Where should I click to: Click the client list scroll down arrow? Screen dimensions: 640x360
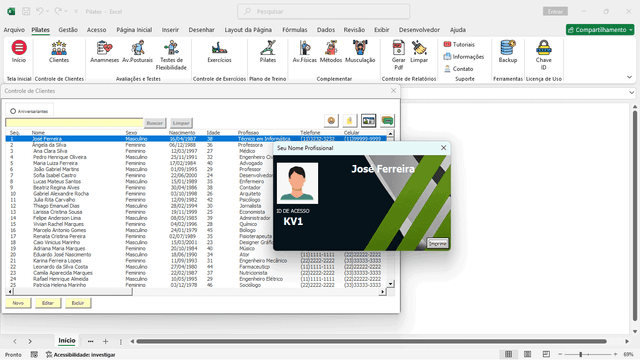[x=391, y=284]
